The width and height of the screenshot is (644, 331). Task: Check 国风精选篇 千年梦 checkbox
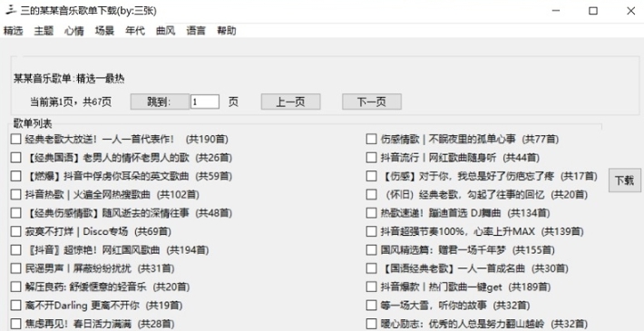371,250
